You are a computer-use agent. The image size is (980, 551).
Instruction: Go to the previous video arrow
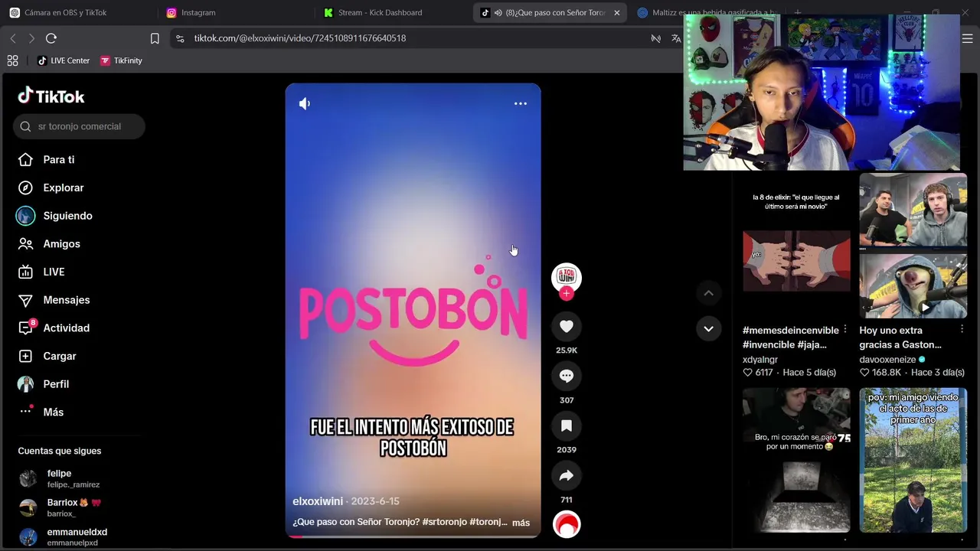[709, 293]
